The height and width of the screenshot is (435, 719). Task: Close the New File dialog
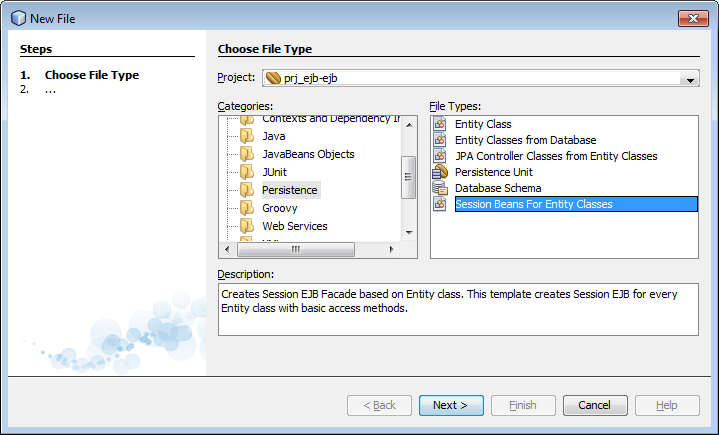click(x=692, y=18)
